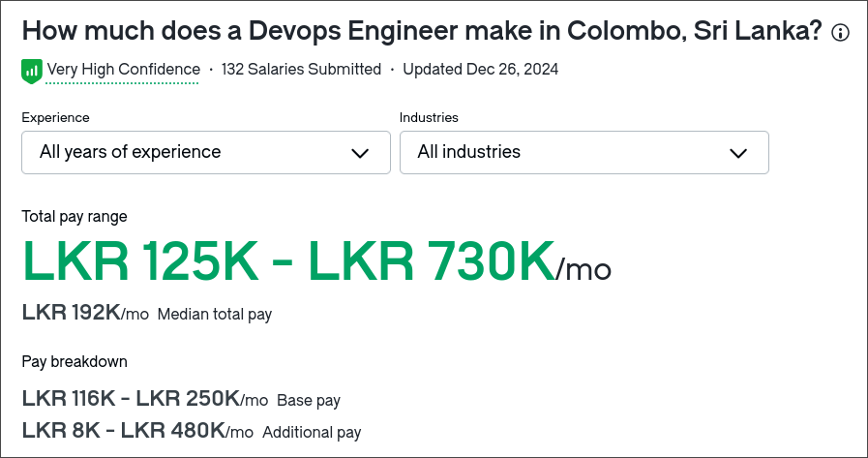Click the Experience field label
Viewport: 868px width, 458px height.
[55, 117]
